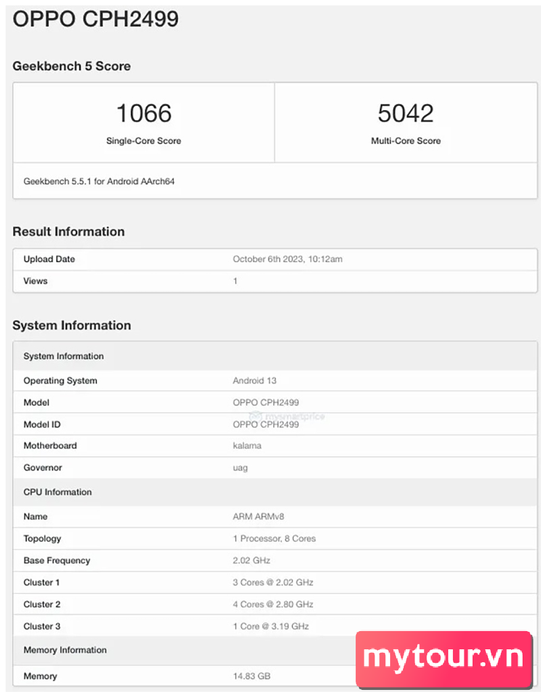The image size is (541, 700).
Task: Click the Operating System label
Action: coord(60,381)
